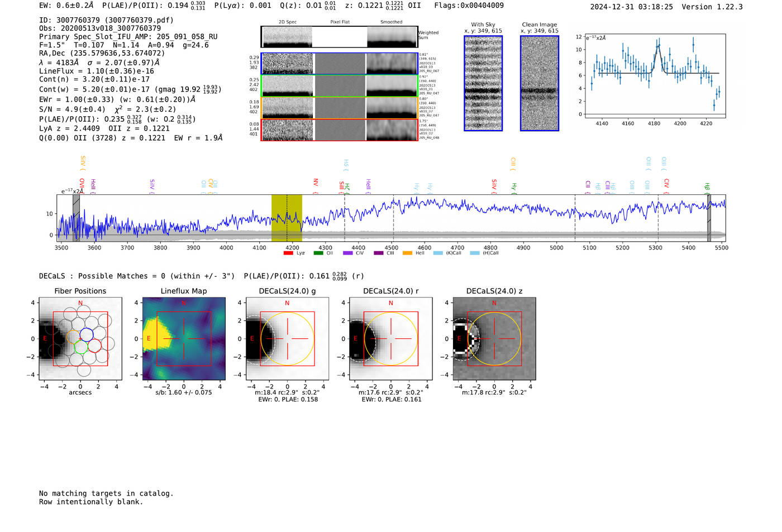782x532 pixels.
Task: Click the orange fiber circle in Fiber Positions
Action: pyautogui.click(x=73, y=336)
